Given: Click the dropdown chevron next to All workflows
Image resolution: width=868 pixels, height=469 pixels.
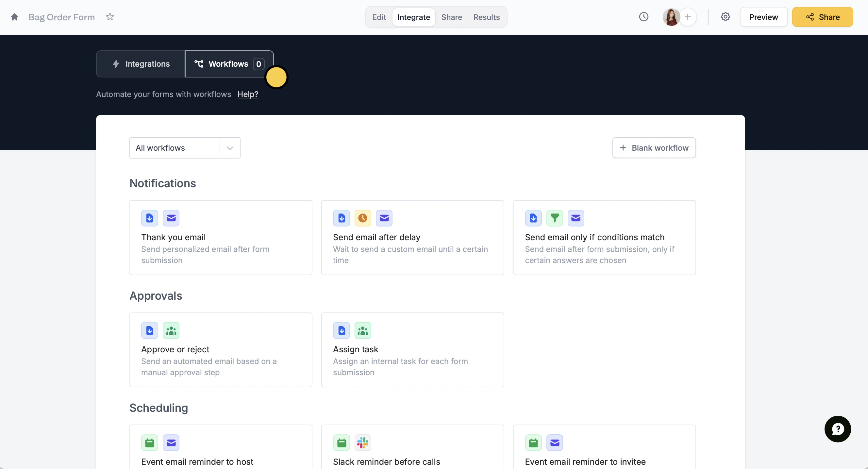Looking at the screenshot, I should click(230, 148).
